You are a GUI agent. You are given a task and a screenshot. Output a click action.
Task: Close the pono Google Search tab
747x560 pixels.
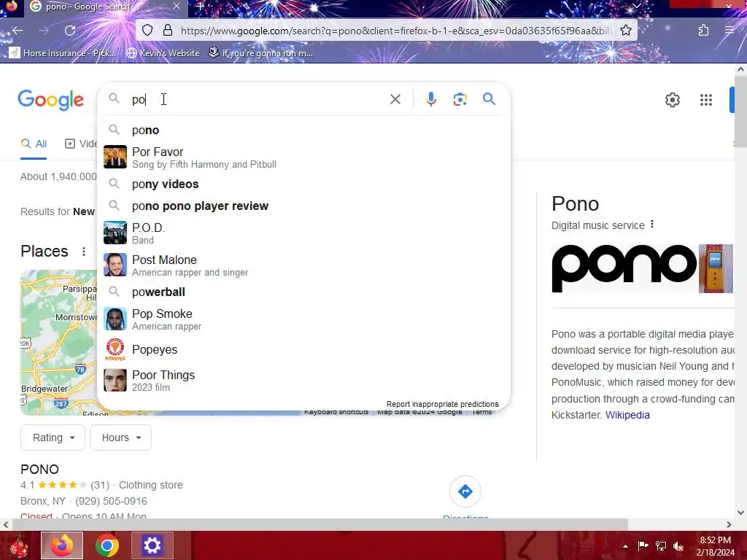click(x=177, y=6)
